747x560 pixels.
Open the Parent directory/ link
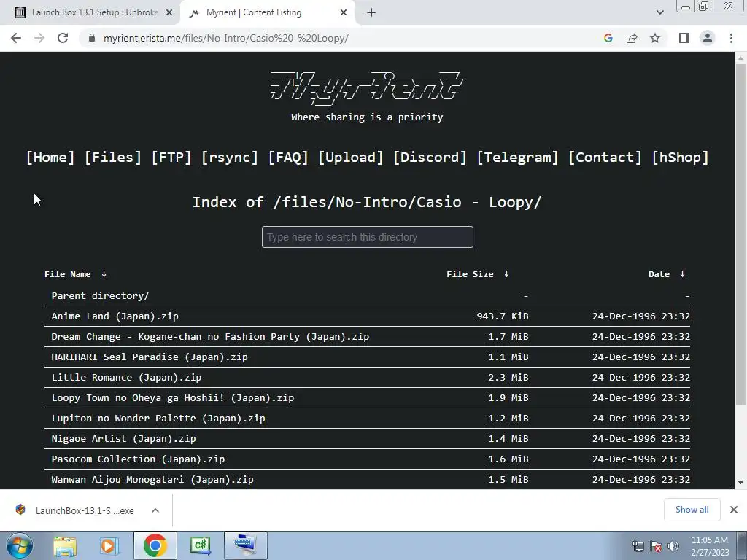(x=100, y=296)
